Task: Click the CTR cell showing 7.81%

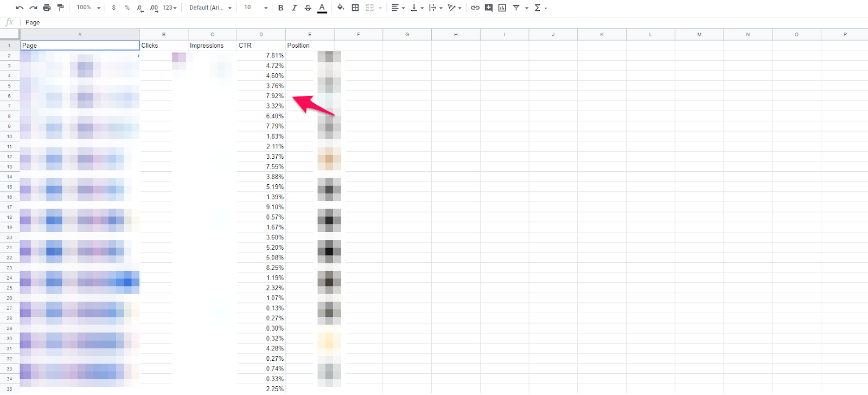Action: point(261,56)
